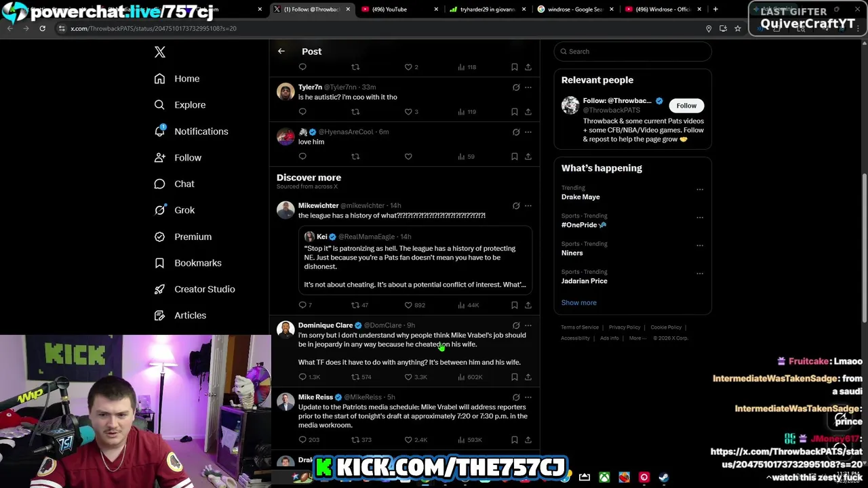Open replies on Mikewichter's post
868x488 pixels.
tap(302, 305)
